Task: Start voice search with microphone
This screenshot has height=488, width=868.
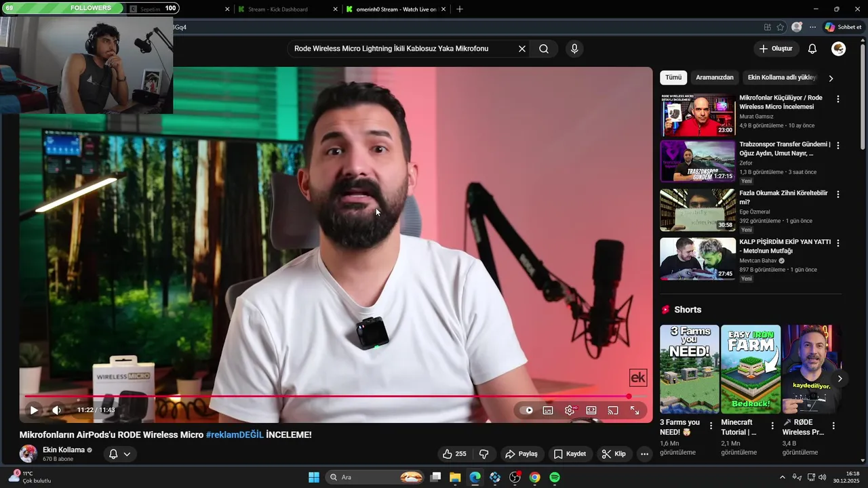Action: click(574, 49)
